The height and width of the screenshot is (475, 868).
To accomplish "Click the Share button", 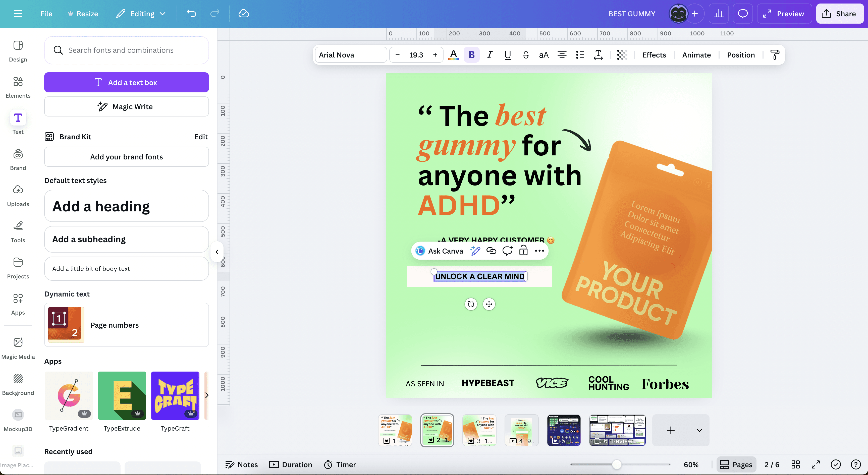I will [x=839, y=14].
